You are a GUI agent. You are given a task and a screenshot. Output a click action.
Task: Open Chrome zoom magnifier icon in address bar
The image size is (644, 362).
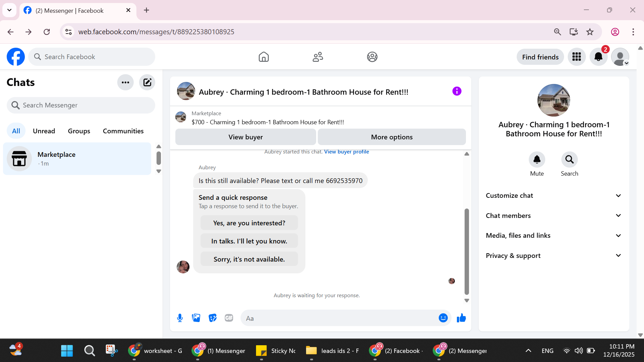(x=557, y=32)
